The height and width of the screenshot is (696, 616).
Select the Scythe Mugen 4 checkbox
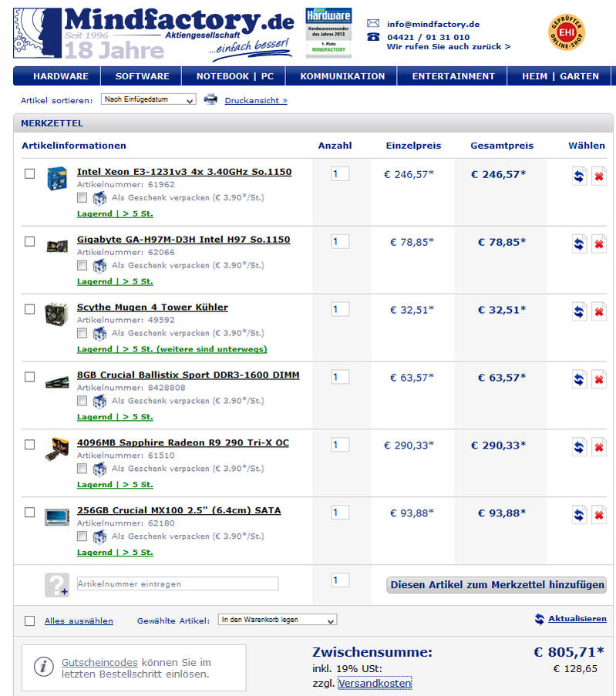pyautogui.click(x=30, y=309)
